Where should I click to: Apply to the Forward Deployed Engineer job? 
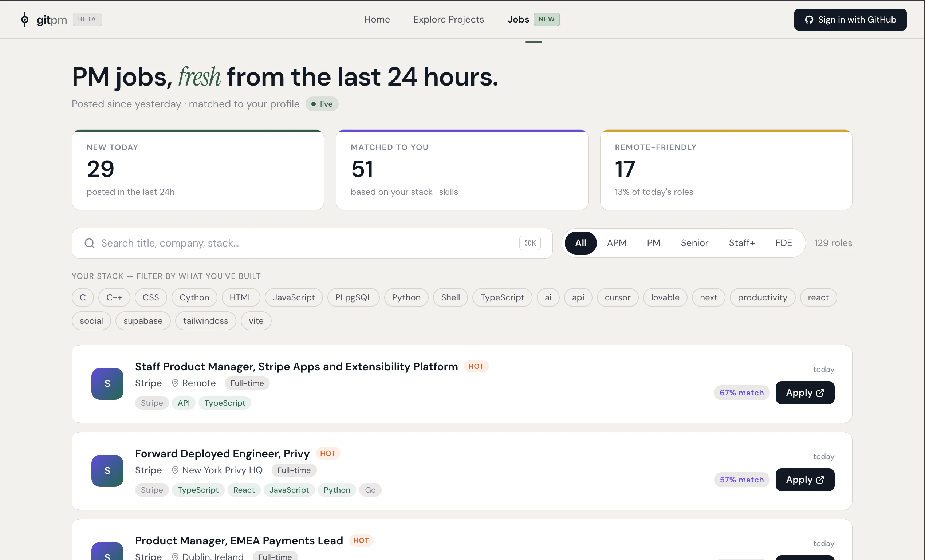[x=804, y=479]
